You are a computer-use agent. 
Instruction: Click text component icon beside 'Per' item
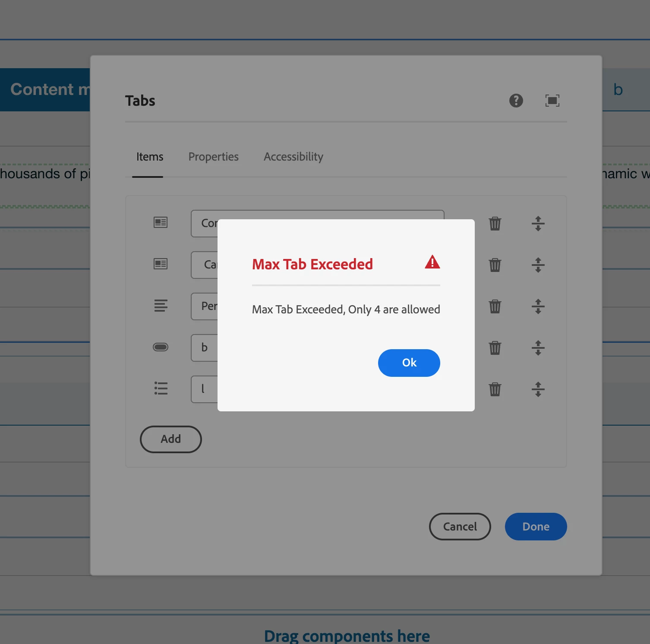pyautogui.click(x=161, y=306)
